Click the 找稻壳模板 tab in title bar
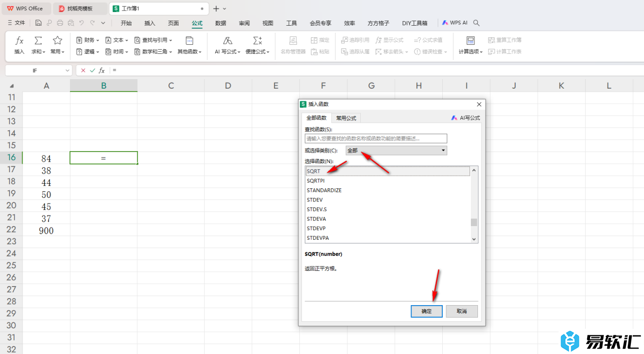Screen dimensions: 644x354 pyautogui.click(x=80, y=9)
